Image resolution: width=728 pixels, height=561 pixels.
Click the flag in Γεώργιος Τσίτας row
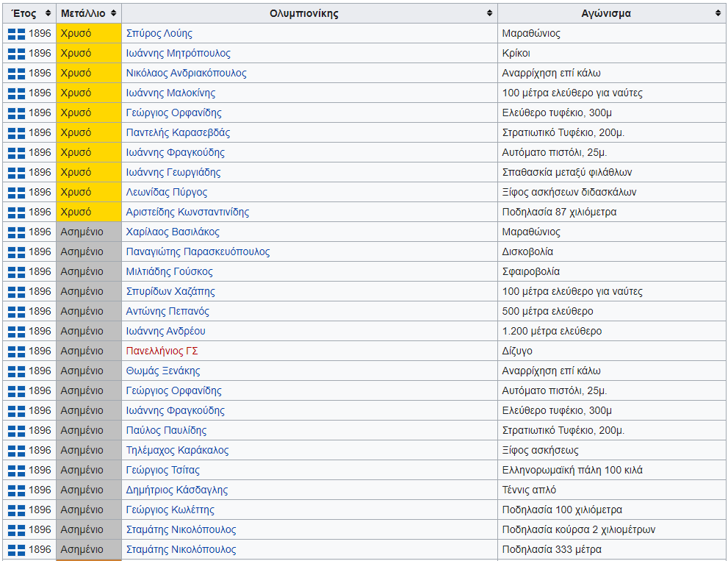click(x=16, y=471)
